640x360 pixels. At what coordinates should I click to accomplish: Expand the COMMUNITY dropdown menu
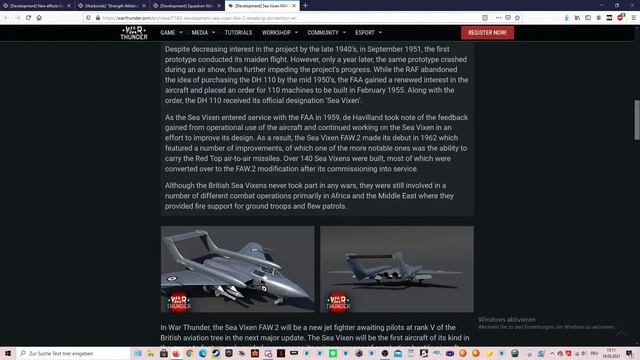(327, 33)
